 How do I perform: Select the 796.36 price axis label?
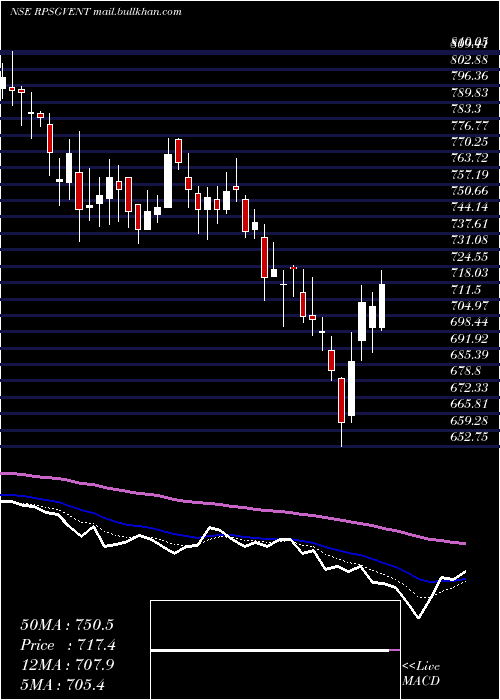pos(469,76)
